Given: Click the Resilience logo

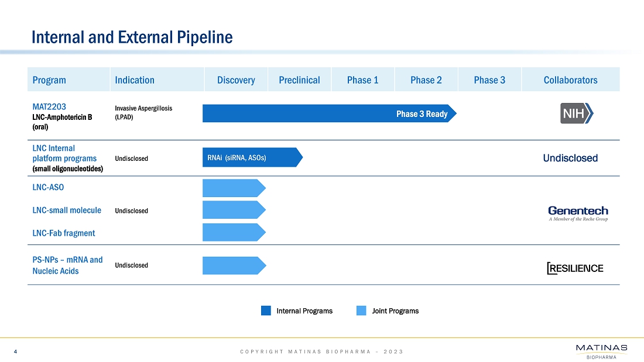Looking at the screenshot, I should [574, 268].
